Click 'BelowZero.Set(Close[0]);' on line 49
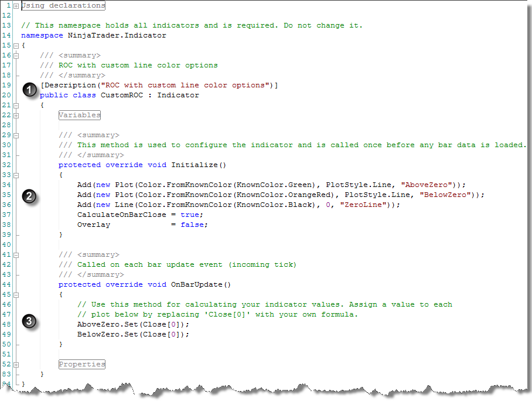The image size is (532, 401). click(x=134, y=334)
